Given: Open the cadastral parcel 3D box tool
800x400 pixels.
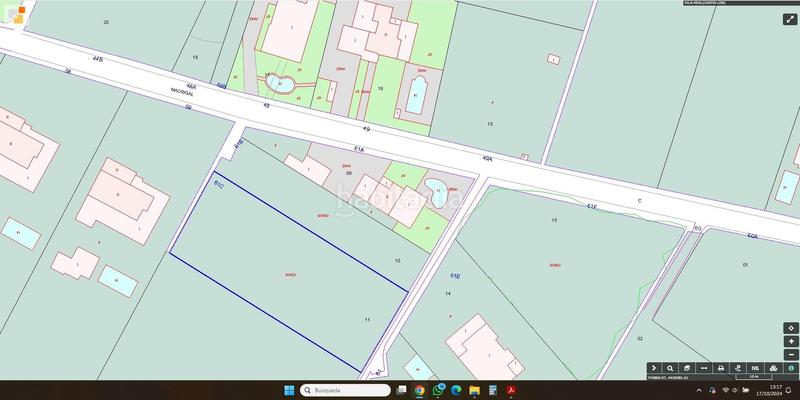Looking at the screenshot, I should (x=688, y=368).
